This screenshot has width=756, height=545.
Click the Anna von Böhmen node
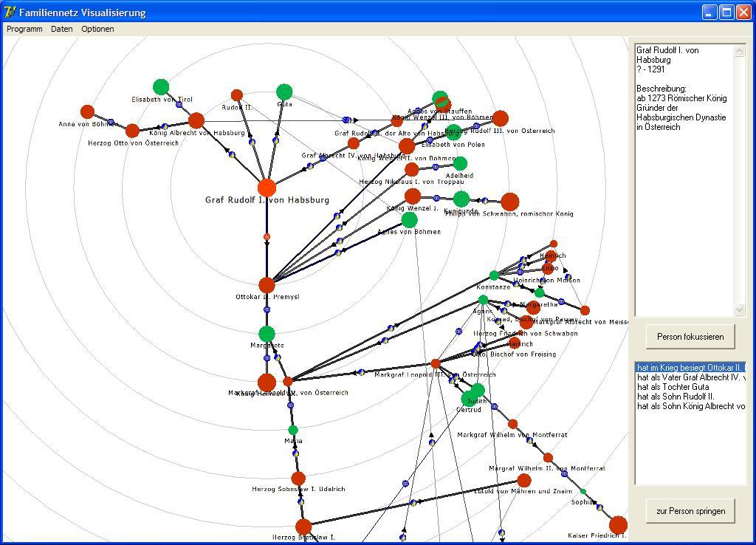pyautogui.click(x=87, y=112)
